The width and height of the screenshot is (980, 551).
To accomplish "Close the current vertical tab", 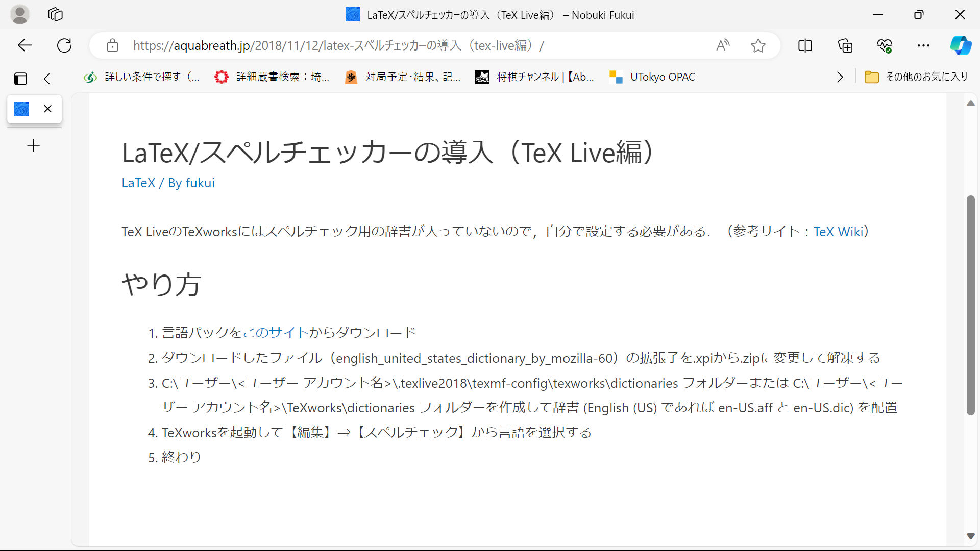I will 48,109.
